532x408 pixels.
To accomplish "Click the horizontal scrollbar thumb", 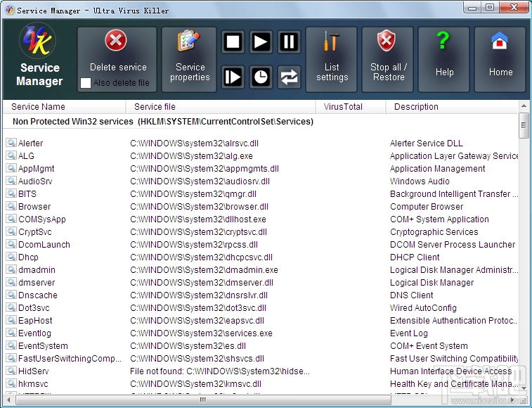I will (203, 400).
